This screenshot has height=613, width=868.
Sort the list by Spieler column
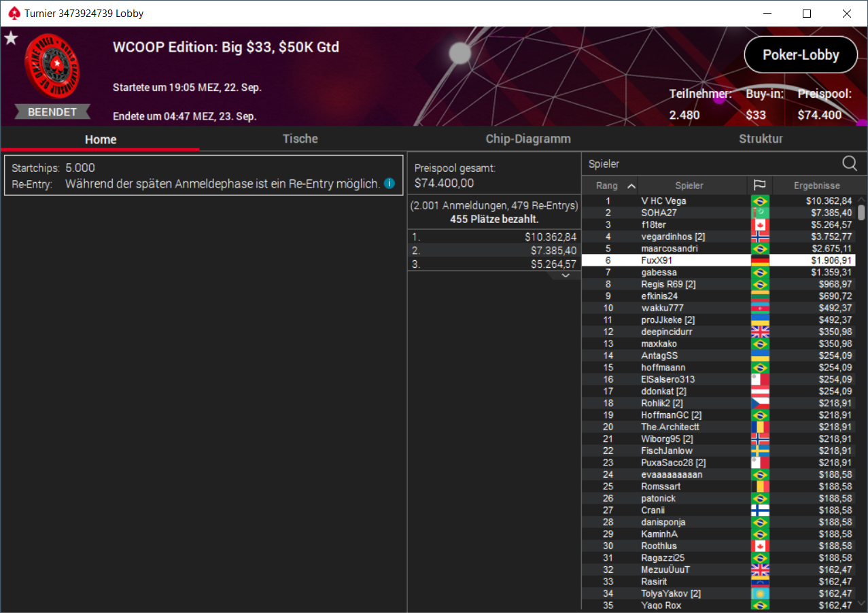(689, 186)
